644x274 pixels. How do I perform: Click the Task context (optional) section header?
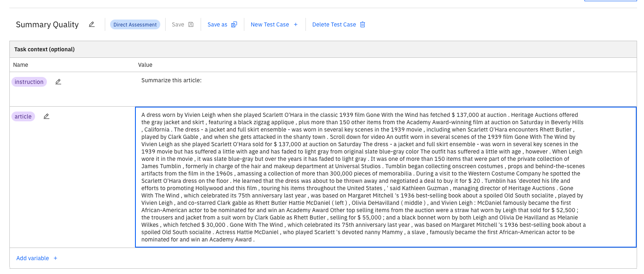[44, 49]
